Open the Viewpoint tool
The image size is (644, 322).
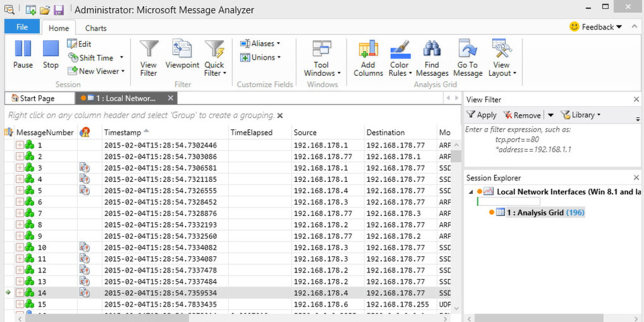182,54
